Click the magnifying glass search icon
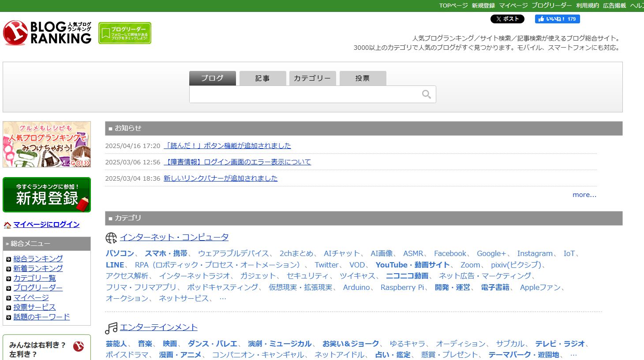The height and width of the screenshot is (360, 644). click(426, 94)
